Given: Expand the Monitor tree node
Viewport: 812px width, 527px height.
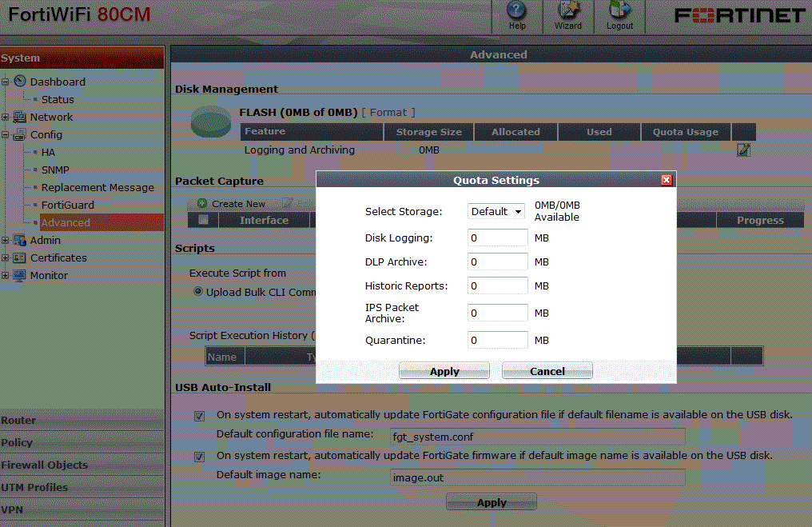Looking at the screenshot, I should pos(5,276).
